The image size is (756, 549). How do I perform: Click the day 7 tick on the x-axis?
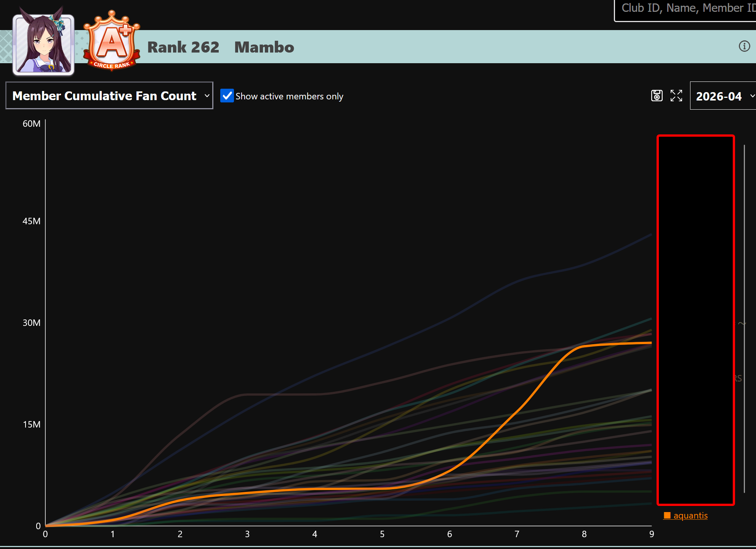click(517, 534)
